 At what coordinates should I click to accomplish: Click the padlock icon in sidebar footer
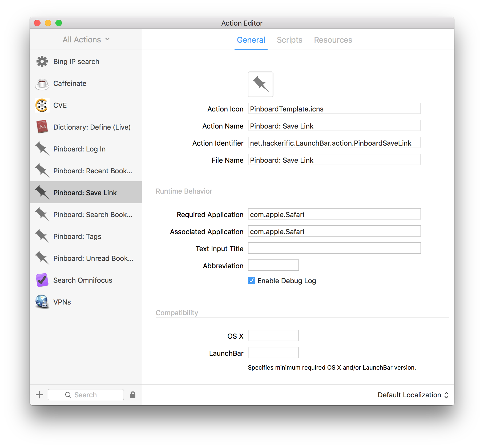(133, 395)
